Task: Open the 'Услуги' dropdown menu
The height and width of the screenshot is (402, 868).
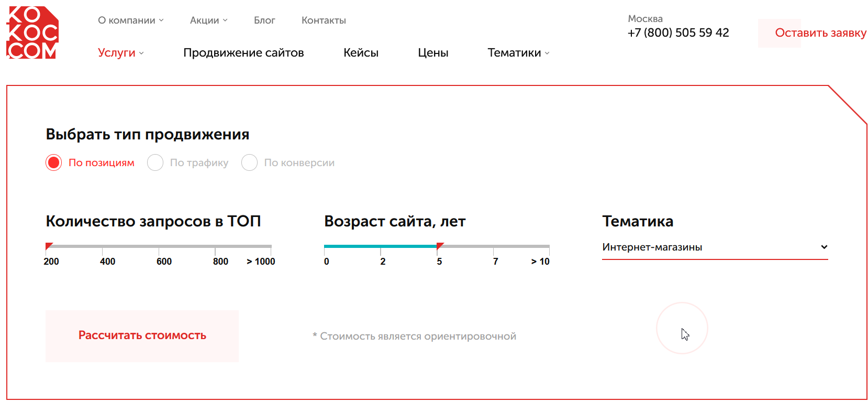Action: point(121,53)
